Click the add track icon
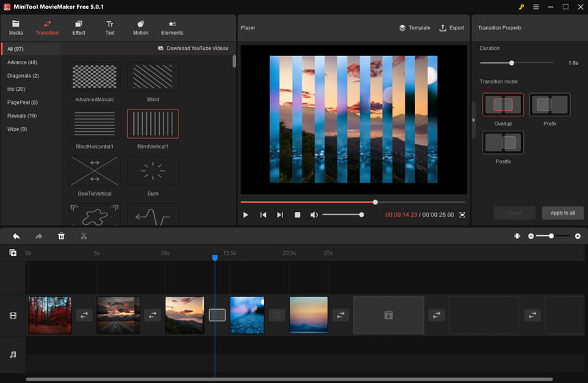The height and width of the screenshot is (383, 588). [13, 252]
